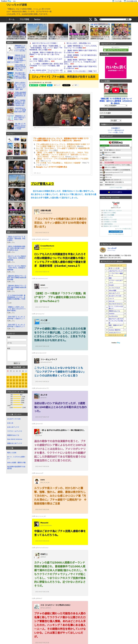Click the メール email input field

17,346
